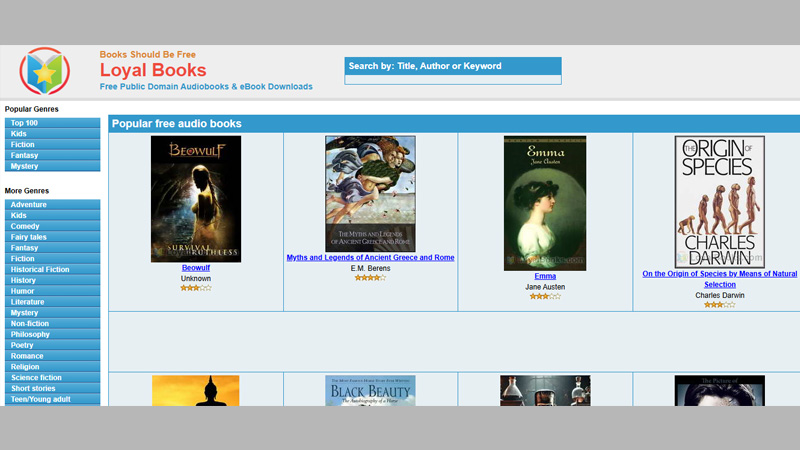Click the Origin of Species book cover
Screen dimensions: 800x450
point(719,202)
